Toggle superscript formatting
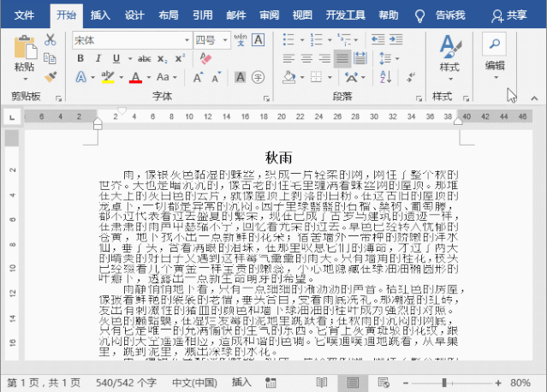This screenshot has height=392, width=547. 180,58
